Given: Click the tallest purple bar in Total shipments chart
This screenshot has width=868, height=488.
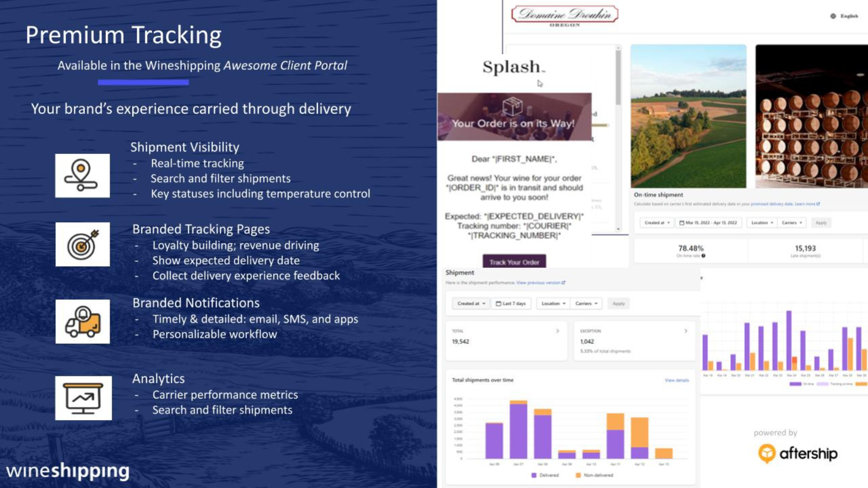Looking at the screenshot, I should tap(518, 431).
